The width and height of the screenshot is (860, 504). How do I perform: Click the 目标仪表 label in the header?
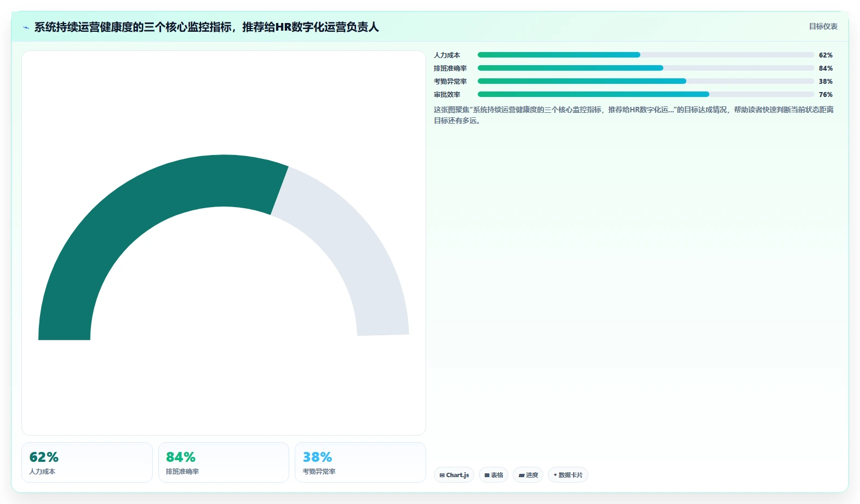[823, 26]
